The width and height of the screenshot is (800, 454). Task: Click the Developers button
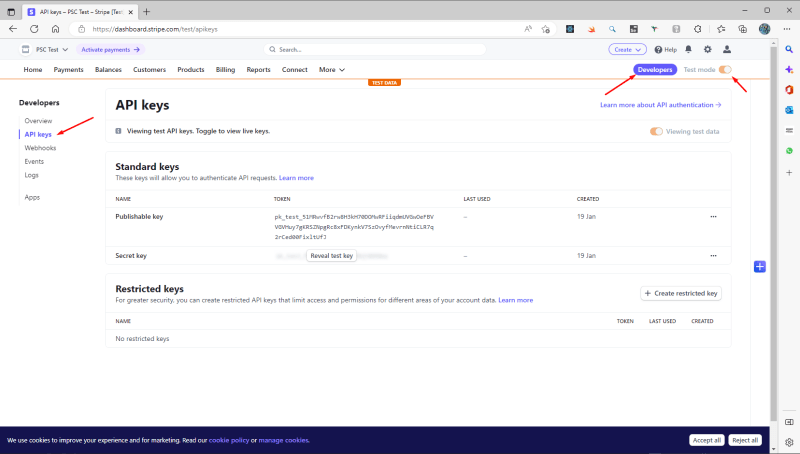point(655,69)
